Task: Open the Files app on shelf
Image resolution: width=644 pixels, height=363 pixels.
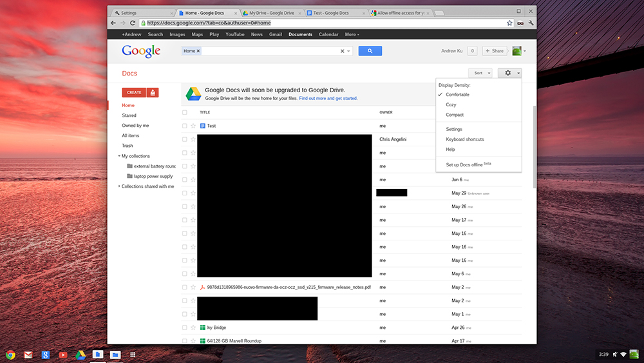Action: [x=115, y=355]
